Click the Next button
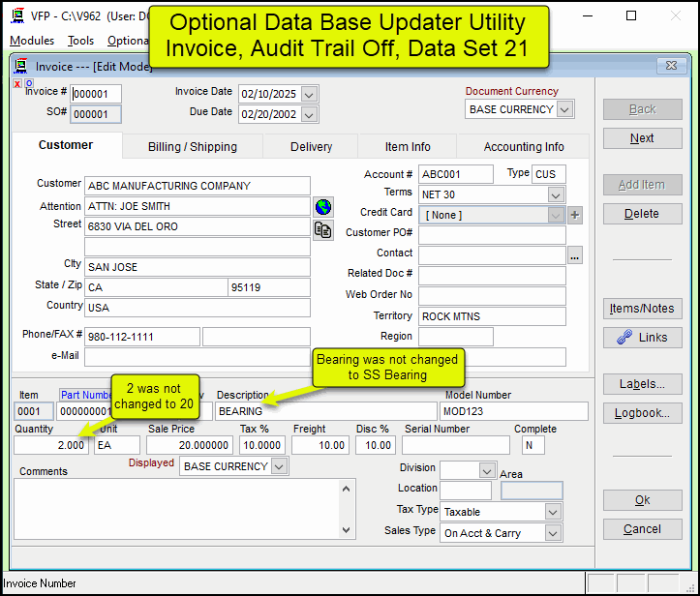 point(643,138)
